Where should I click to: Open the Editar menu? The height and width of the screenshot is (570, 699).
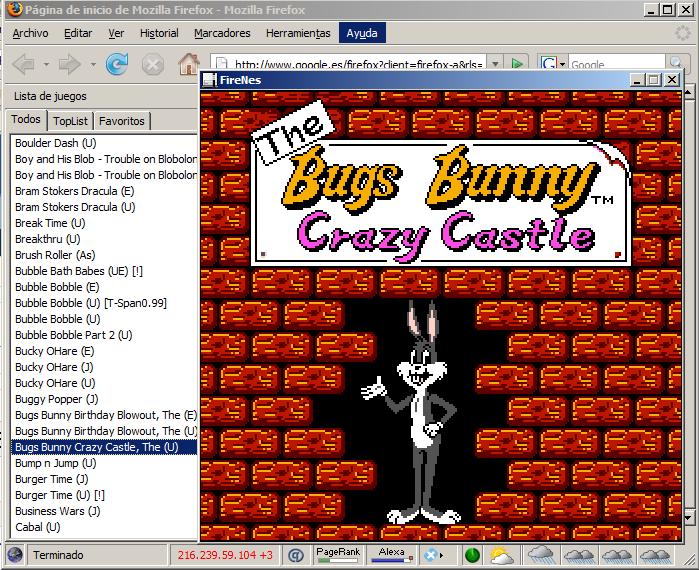(x=78, y=33)
